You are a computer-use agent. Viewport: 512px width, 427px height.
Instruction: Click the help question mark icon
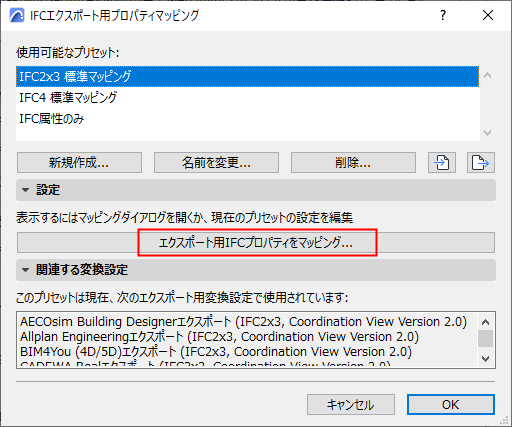[x=443, y=15]
